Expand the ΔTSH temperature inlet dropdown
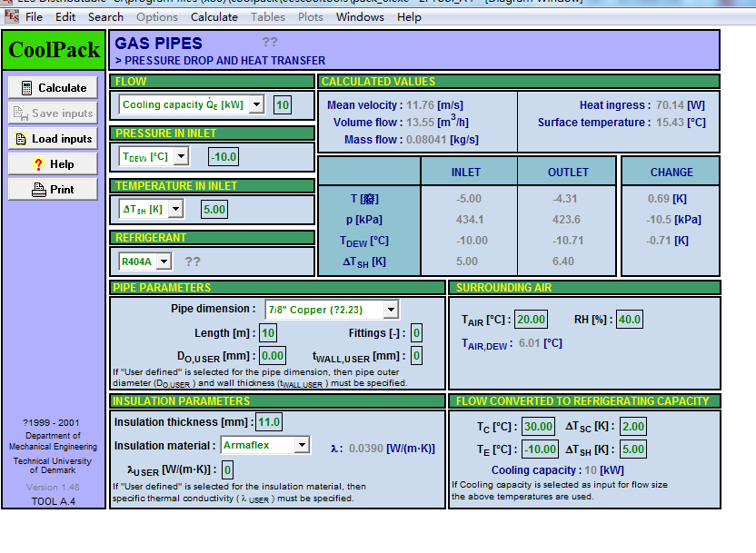Image resolution: width=756 pixels, height=553 pixels. tap(176, 209)
